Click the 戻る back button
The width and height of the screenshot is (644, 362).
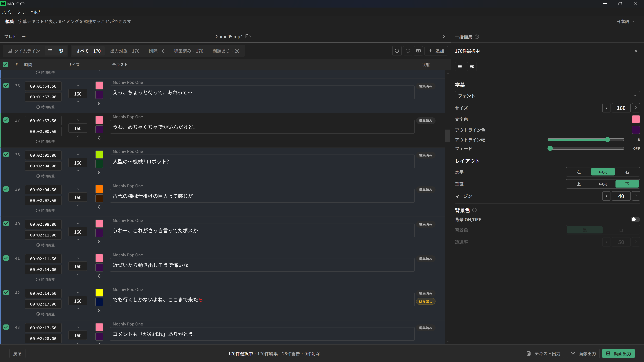[x=17, y=353]
